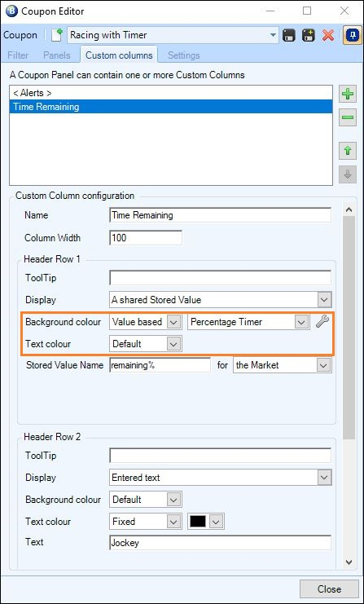Switch to the Settings tab
This screenshot has width=364, height=604.
point(183,55)
